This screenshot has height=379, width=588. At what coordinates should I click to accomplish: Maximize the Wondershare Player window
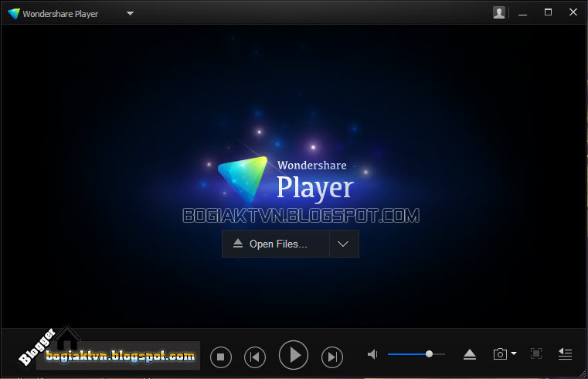point(548,12)
